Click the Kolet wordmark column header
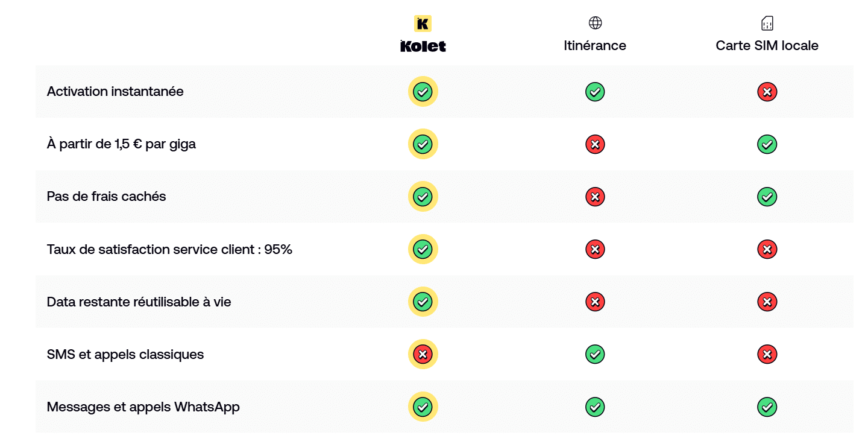Image resolution: width=868 pixels, height=447 pixels. click(423, 46)
